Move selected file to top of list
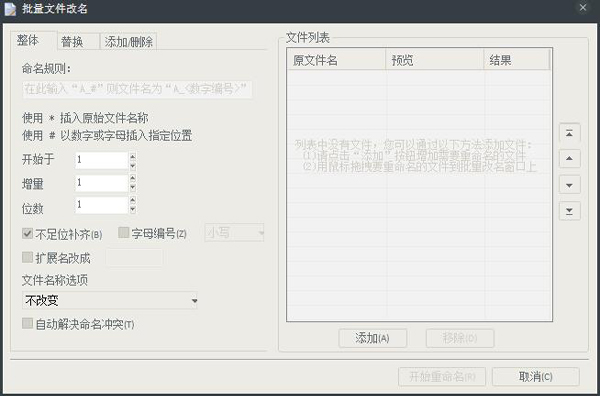The width and height of the screenshot is (600, 396). coord(569,134)
